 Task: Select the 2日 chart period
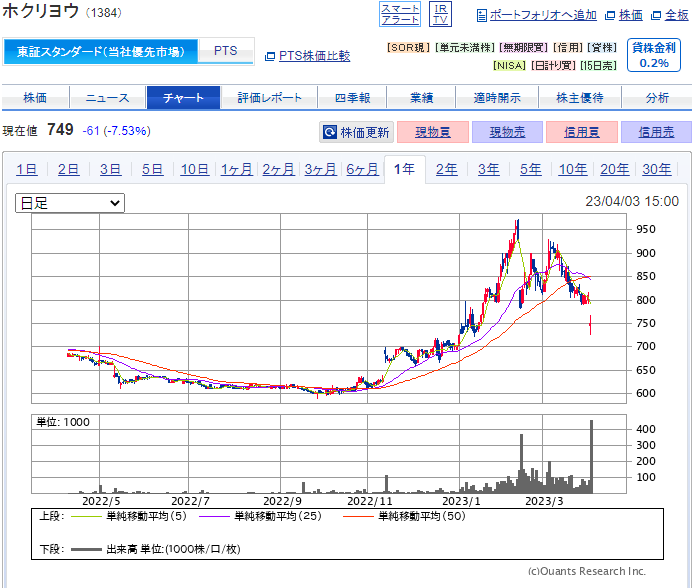pos(68,169)
